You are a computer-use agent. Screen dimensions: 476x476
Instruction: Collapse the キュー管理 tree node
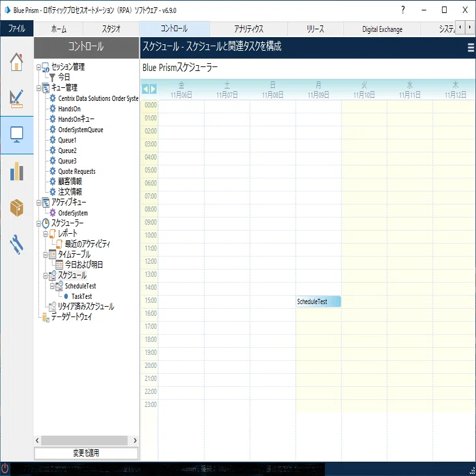click(38, 88)
